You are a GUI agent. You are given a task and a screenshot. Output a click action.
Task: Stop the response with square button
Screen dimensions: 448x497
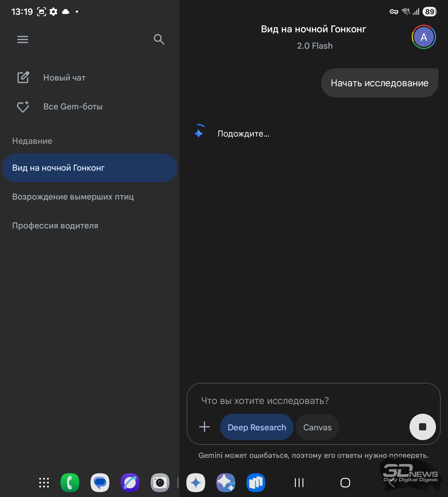[x=423, y=427]
